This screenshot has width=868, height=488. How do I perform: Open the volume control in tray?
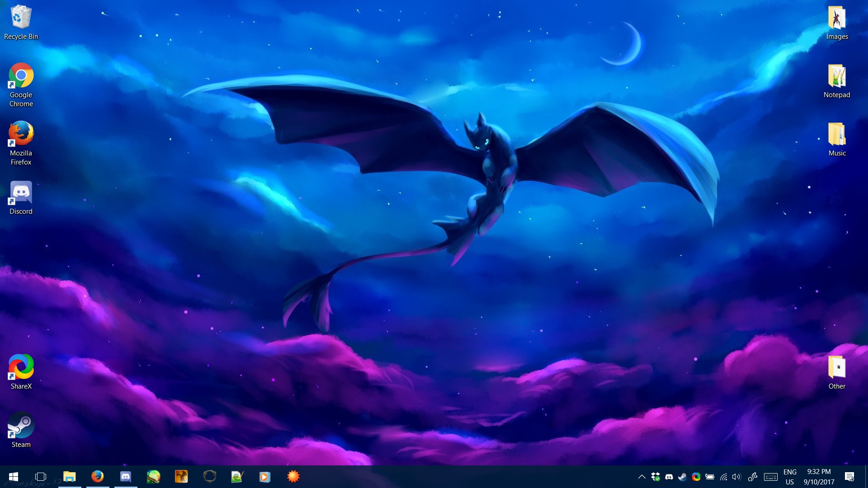736,477
